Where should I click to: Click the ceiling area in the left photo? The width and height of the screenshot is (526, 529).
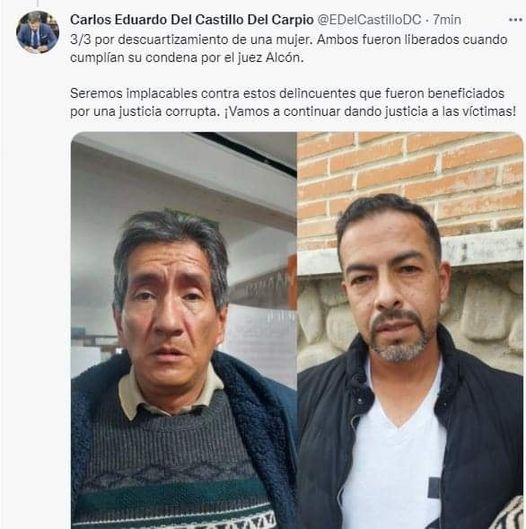pyautogui.click(x=182, y=162)
